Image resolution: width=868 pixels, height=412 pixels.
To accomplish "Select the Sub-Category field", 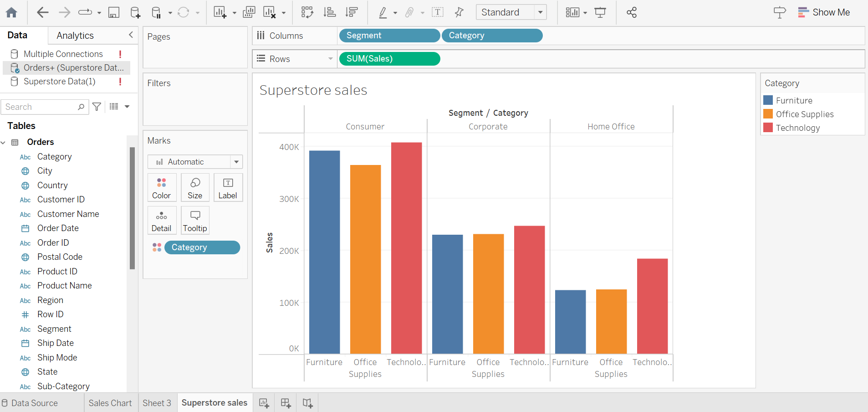I will 63,386.
